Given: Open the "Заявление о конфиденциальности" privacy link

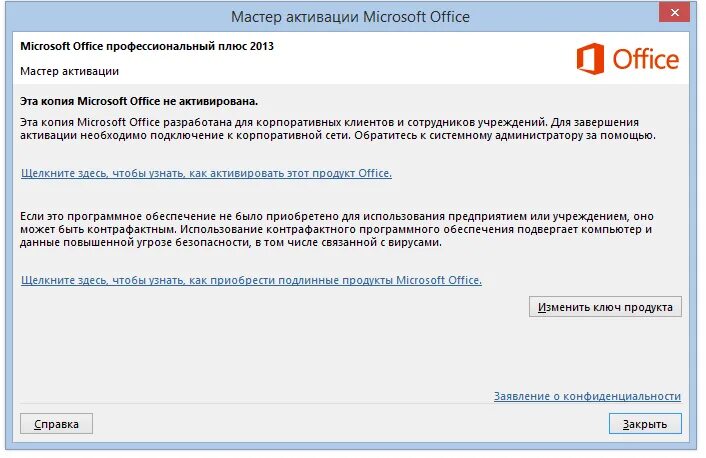Looking at the screenshot, I should click(587, 396).
